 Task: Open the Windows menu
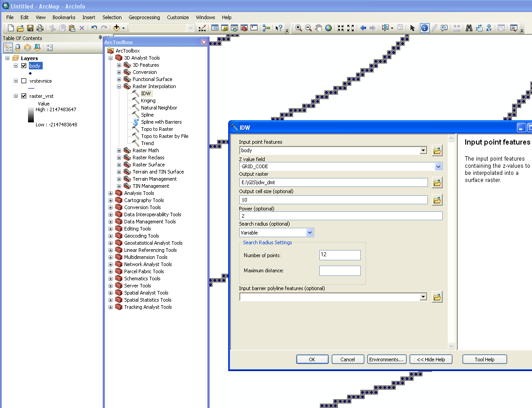(x=205, y=17)
